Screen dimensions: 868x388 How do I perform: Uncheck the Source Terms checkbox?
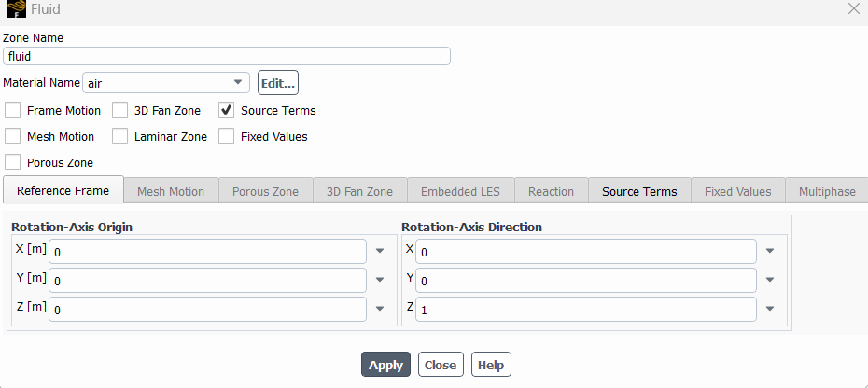coord(227,110)
